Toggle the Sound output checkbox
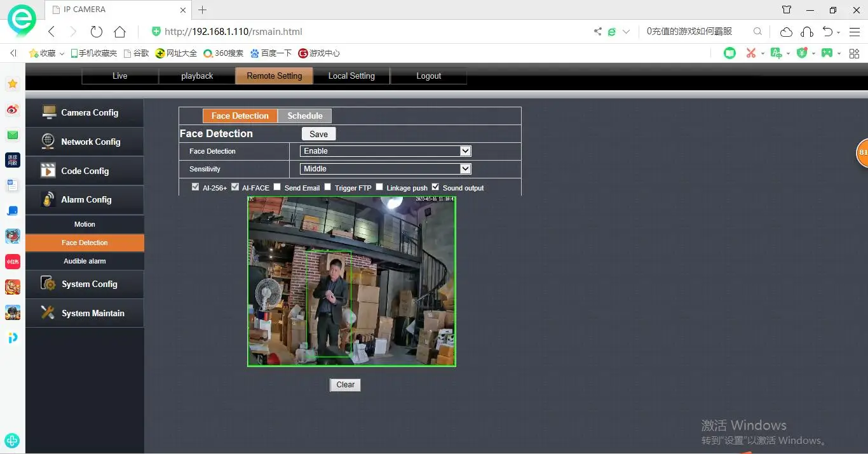 (435, 187)
